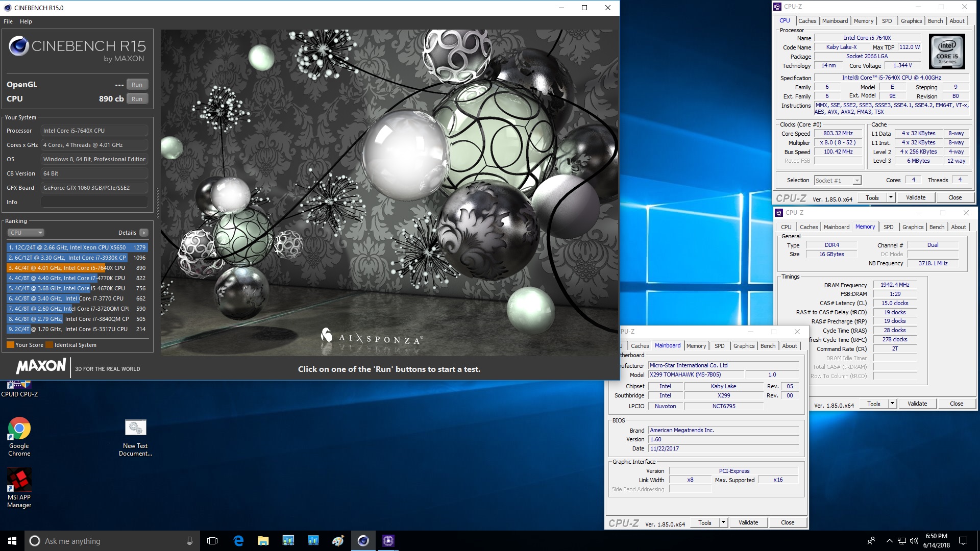Select ranking entry Intel Xeon X5650
Viewport: 980px width, 551px height.
(77, 247)
